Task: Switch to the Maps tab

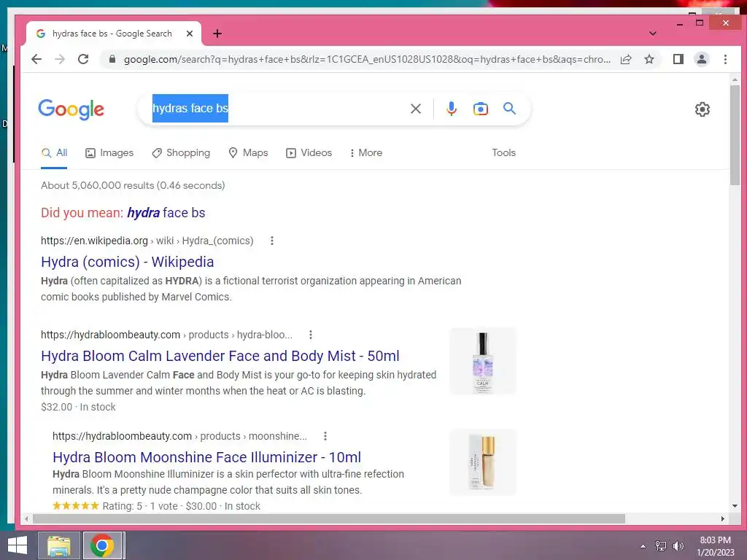Action: tap(248, 153)
